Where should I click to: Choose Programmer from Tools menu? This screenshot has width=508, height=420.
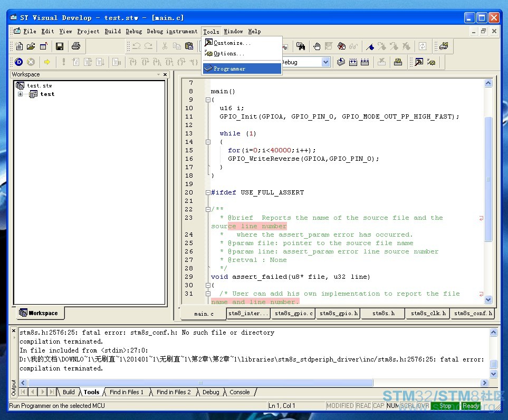pyautogui.click(x=242, y=69)
